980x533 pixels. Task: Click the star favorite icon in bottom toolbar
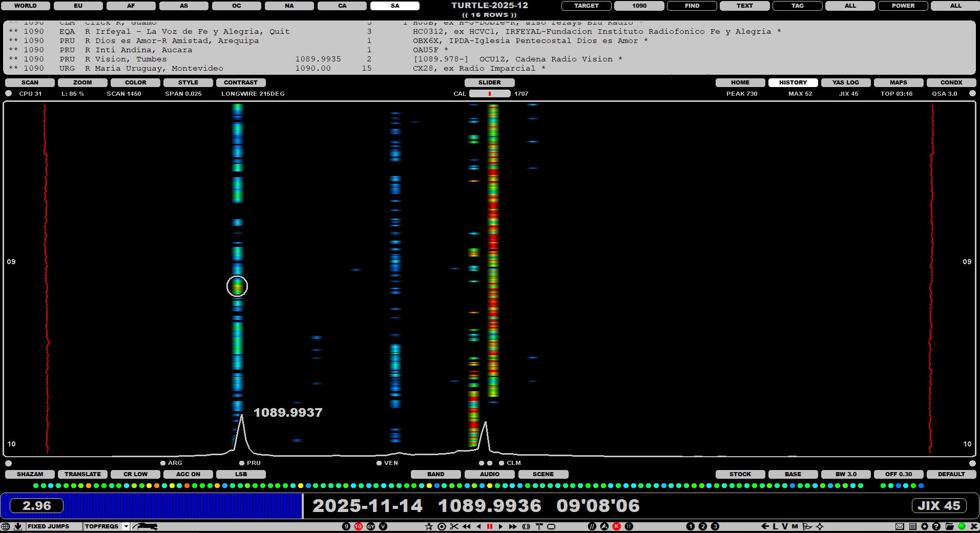pyautogui.click(x=429, y=526)
